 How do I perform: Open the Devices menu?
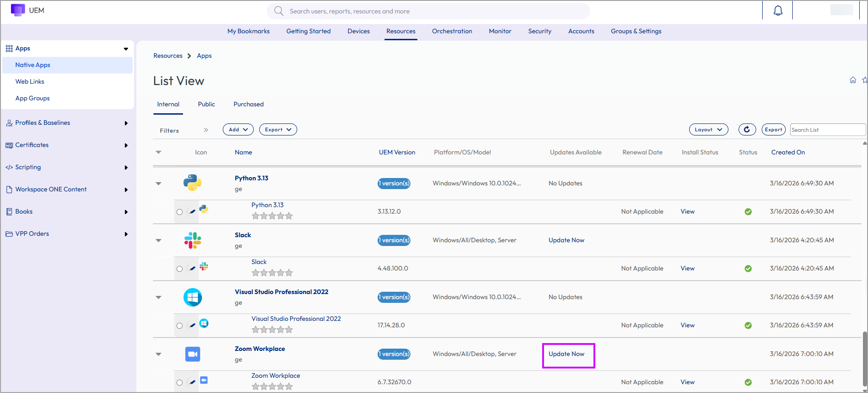click(359, 31)
